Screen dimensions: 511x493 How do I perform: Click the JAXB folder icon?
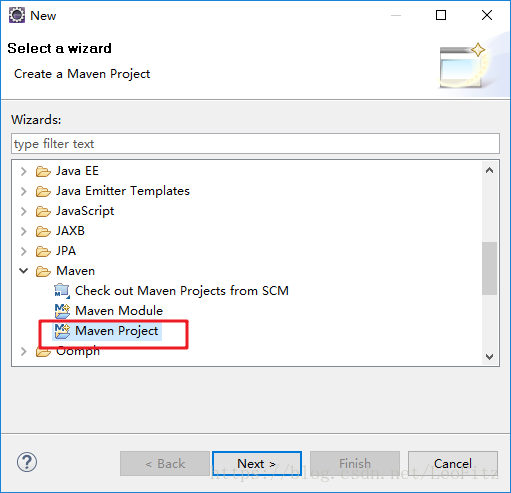click(x=43, y=232)
